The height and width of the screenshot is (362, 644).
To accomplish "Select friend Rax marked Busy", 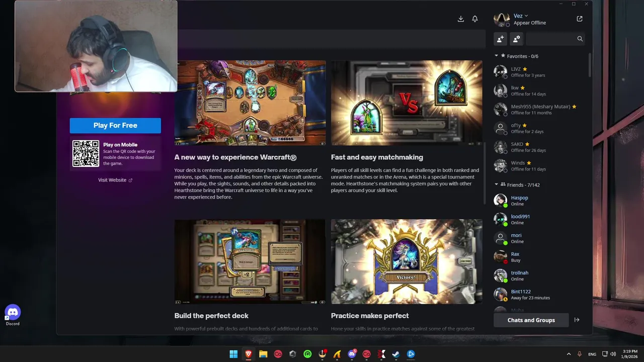I will click(538, 257).
